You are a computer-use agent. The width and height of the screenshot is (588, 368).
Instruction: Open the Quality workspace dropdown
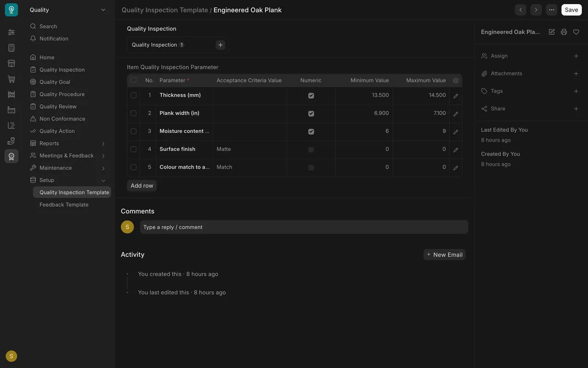(68, 10)
